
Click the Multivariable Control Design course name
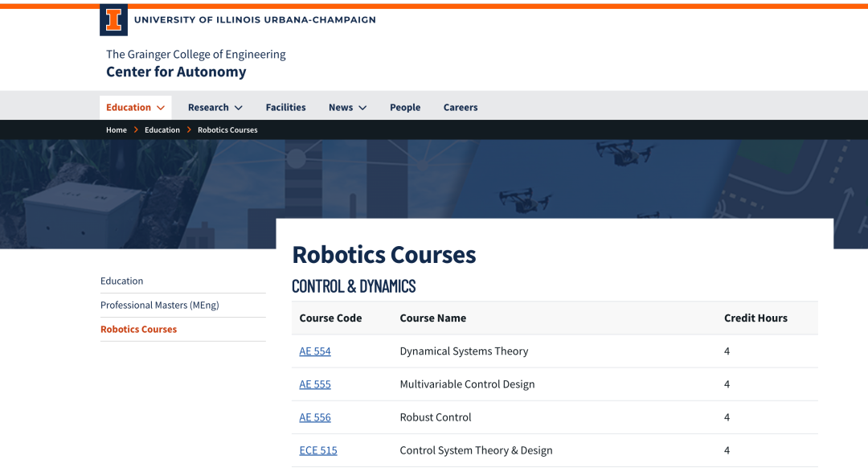coord(467,384)
